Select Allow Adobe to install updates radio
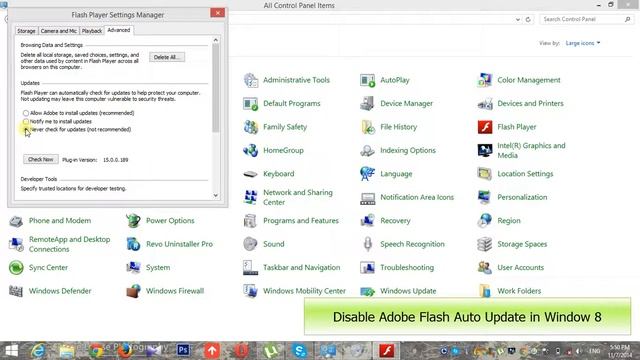Image resolution: width=640 pixels, height=360 pixels. pos(26,113)
